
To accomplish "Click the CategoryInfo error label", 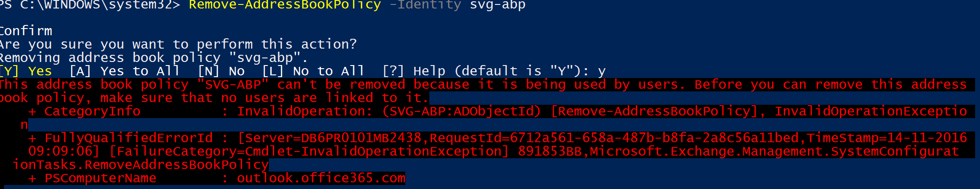I will tap(92, 111).
